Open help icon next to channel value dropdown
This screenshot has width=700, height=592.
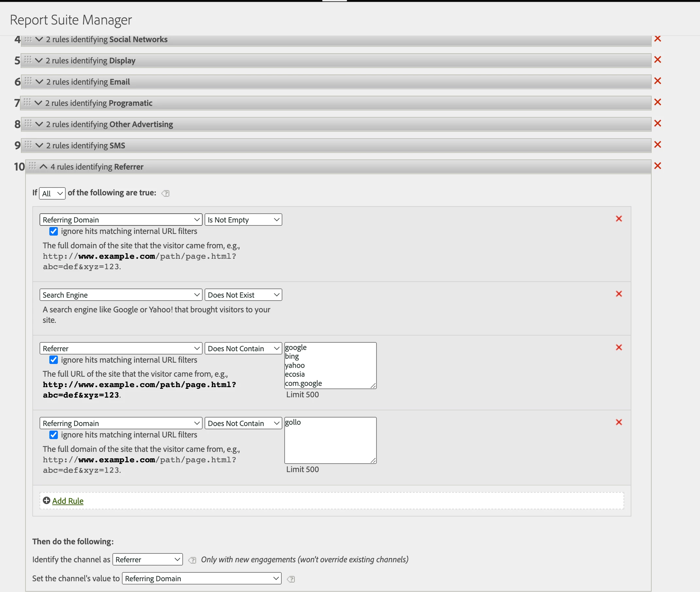291,579
